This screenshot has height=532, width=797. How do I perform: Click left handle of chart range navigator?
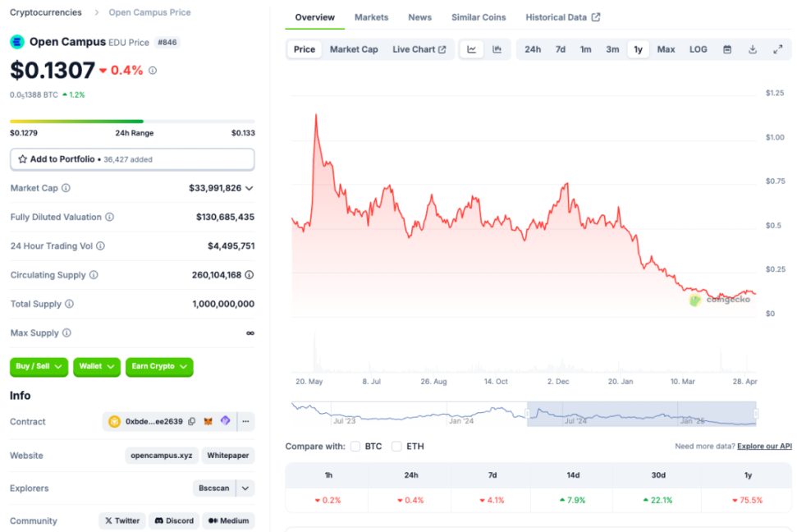(528, 414)
